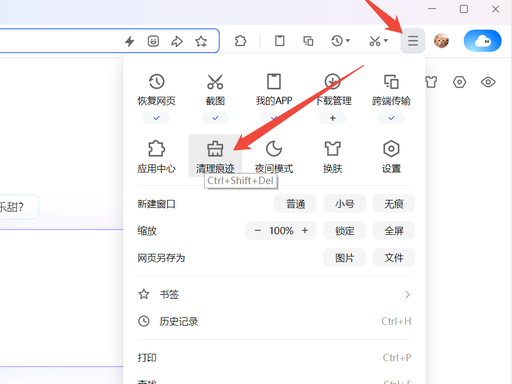512x384 pixels.
Task: Add 下载管理 to toolbar with plus
Action: pyautogui.click(x=332, y=118)
